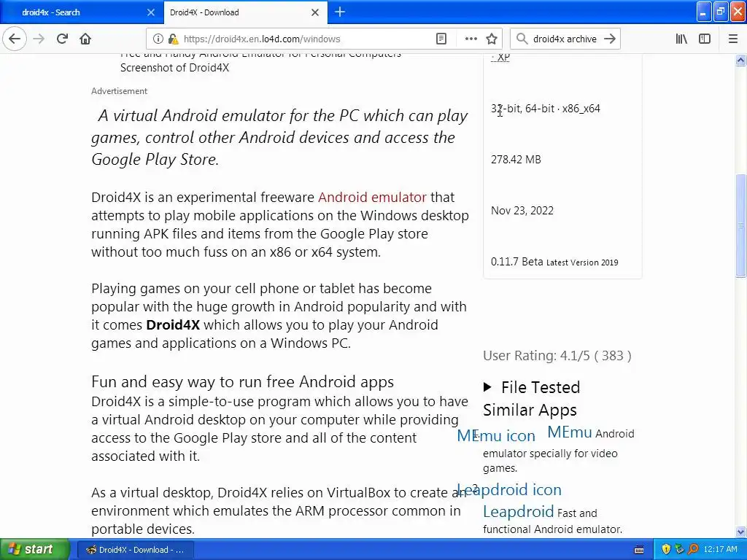Select the Droid4X - Download tab

tap(245, 12)
